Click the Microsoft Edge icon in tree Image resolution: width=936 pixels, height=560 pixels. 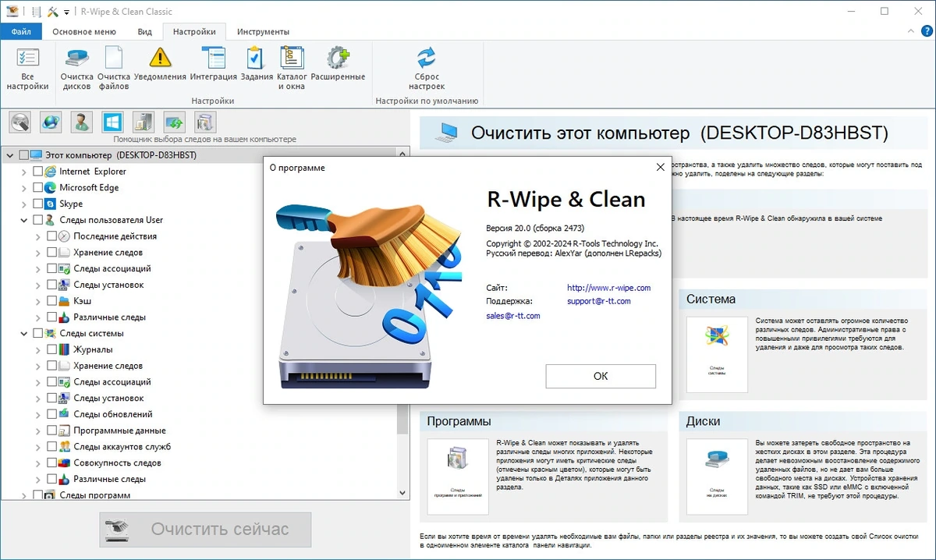pyautogui.click(x=51, y=188)
